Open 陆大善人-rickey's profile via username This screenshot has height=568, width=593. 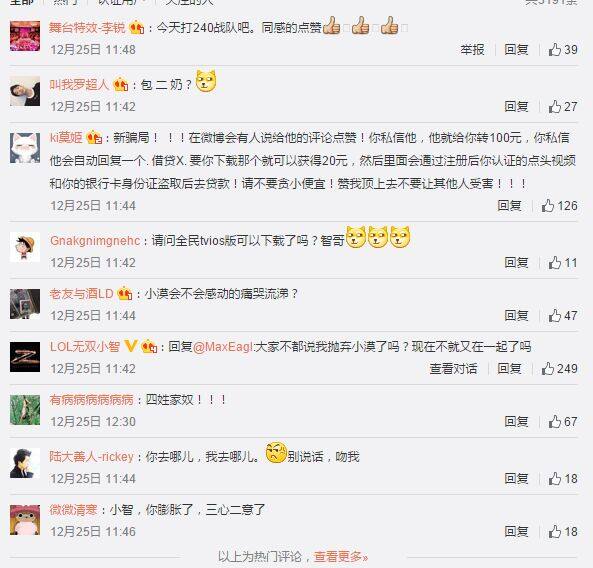pos(92,457)
